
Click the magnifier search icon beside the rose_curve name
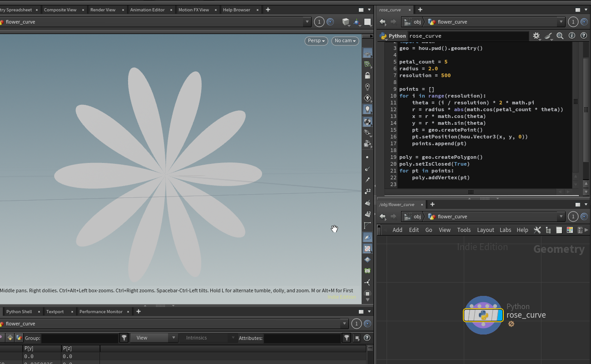coord(560,36)
